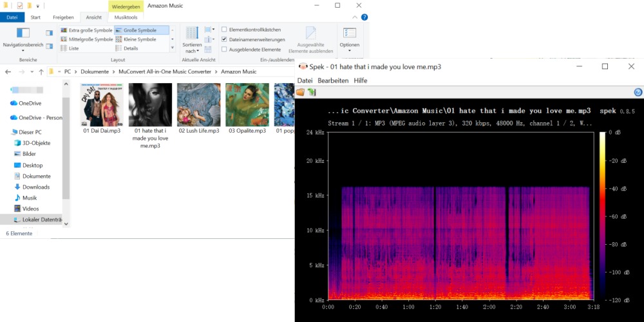Open Videos folder in sidebar
Viewport: 644px width, 322px height.
(x=30, y=209)
